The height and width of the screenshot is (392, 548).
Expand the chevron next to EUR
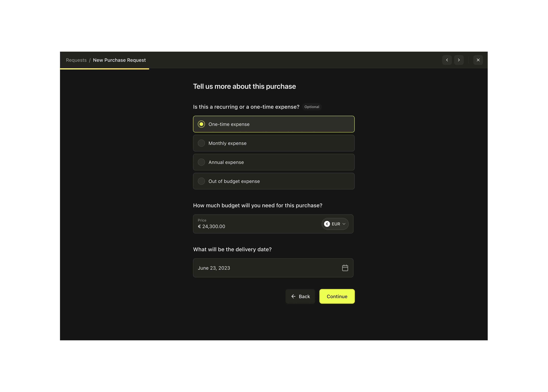344,224
